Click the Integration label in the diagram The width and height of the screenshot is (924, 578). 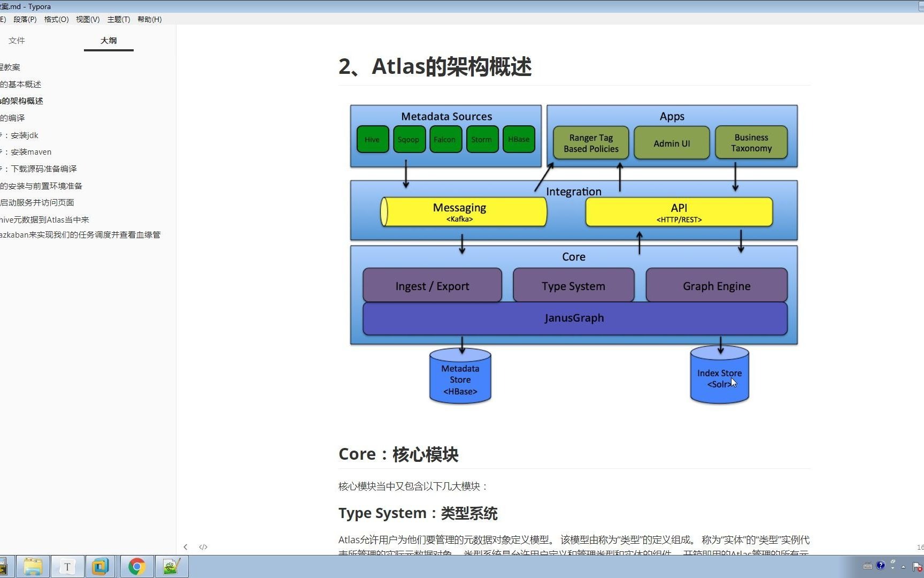point(574,191)
